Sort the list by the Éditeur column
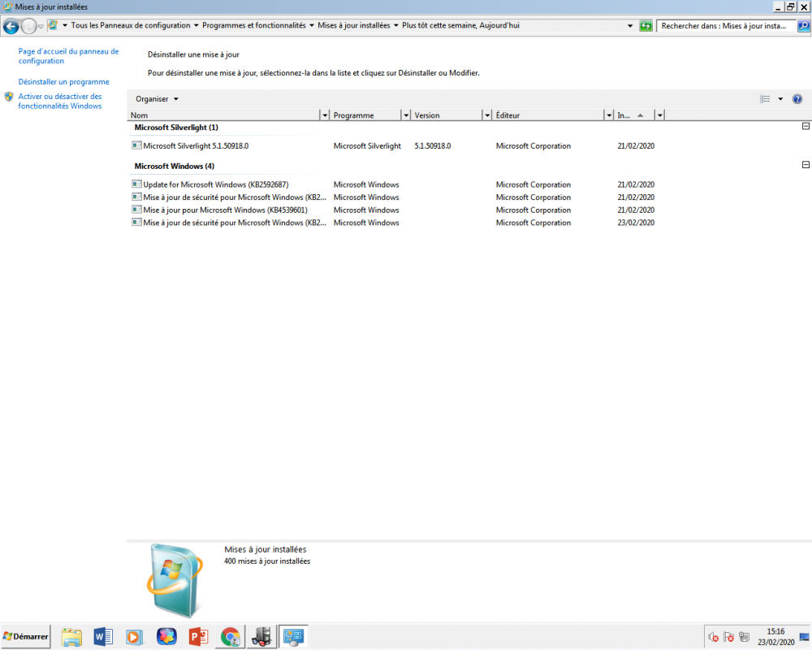 click(548, 115)
